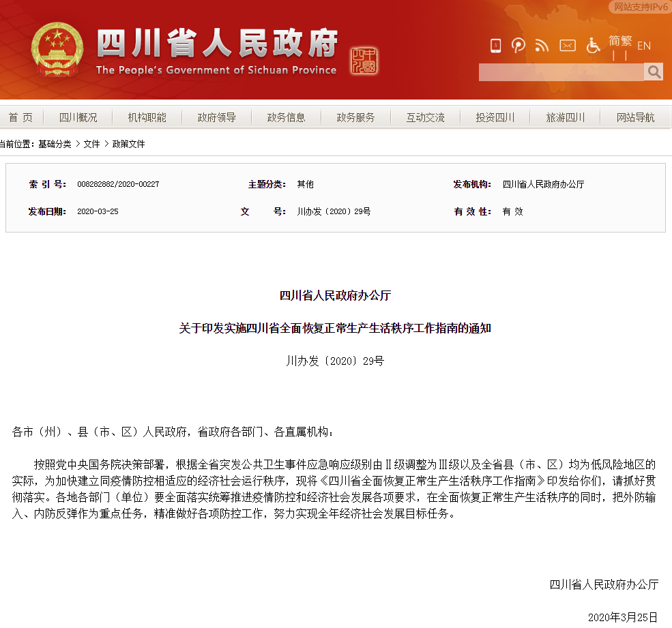Click the 发布机构 field label

pyautogui.click(x=472, y=184)
